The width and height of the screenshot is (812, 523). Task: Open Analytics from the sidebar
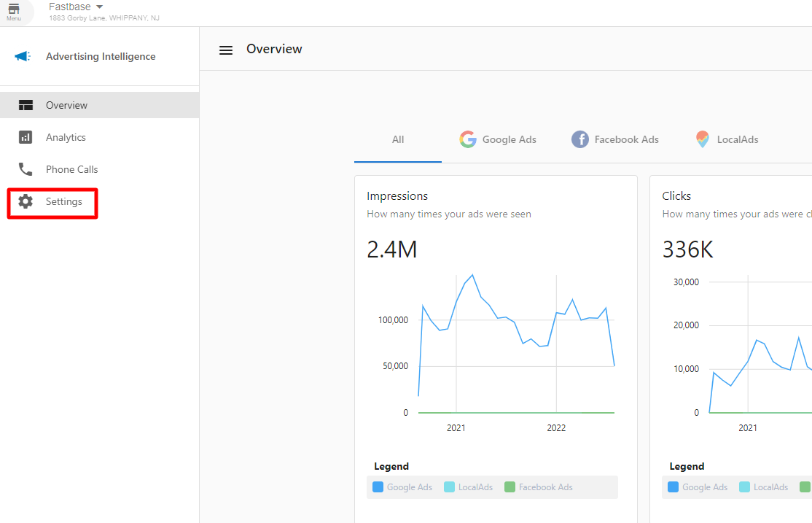click(66, 137)
